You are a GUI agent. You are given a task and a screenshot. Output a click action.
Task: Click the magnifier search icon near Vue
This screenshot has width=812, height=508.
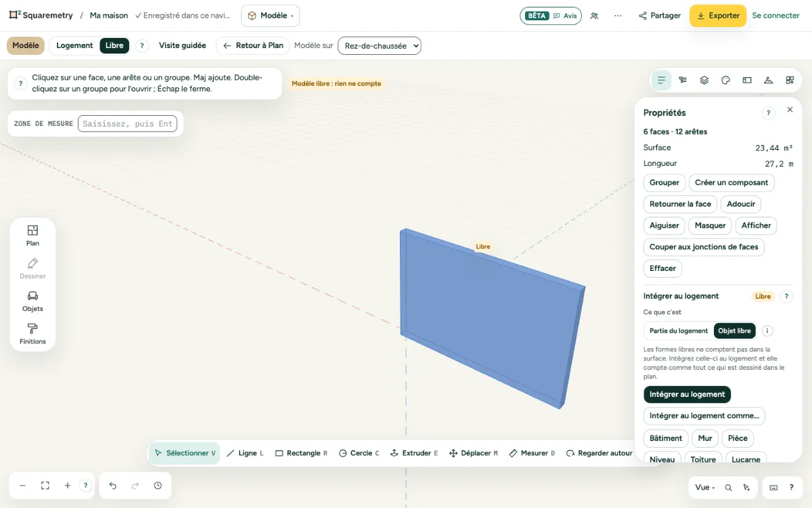point(728,488)
